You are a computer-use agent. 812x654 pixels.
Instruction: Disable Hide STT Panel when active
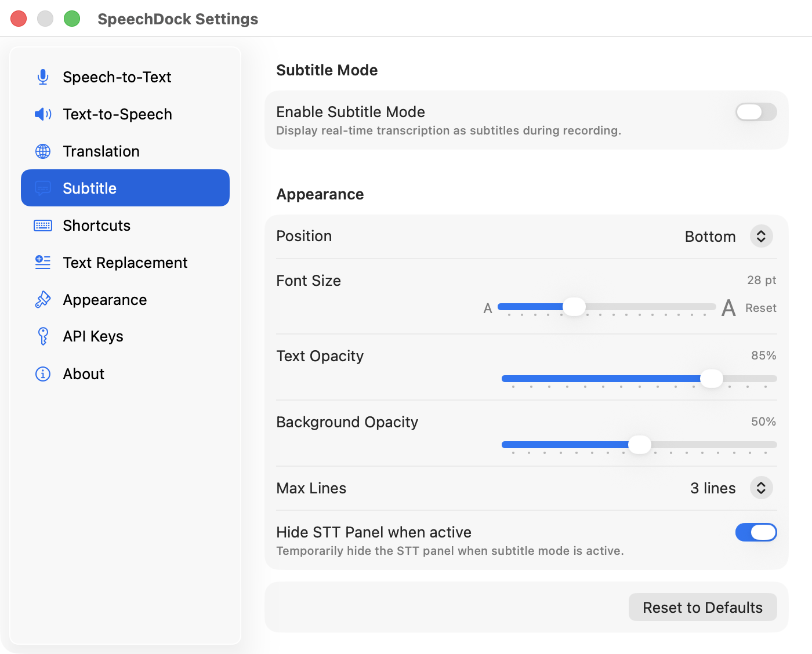click(756, 532)
